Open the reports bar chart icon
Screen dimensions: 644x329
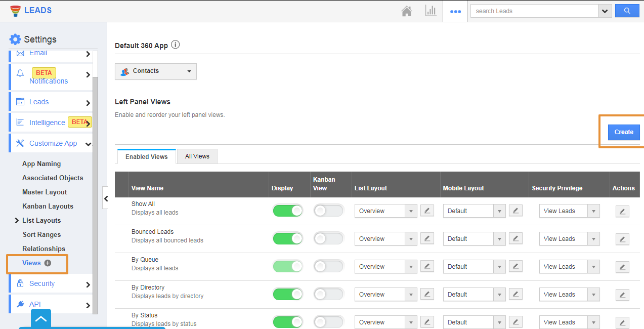point(431,11)
